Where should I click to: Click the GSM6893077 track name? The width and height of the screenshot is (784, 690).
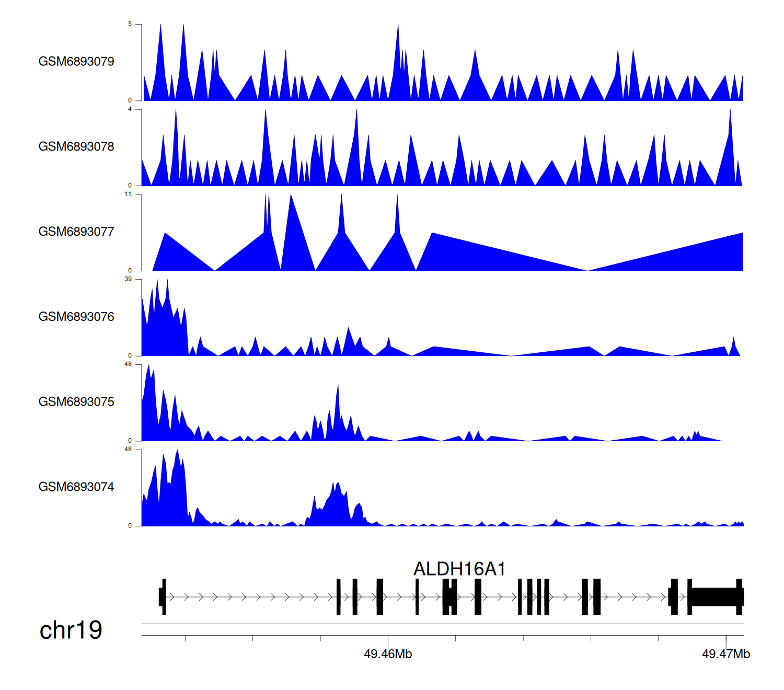(x=76, y=232)
